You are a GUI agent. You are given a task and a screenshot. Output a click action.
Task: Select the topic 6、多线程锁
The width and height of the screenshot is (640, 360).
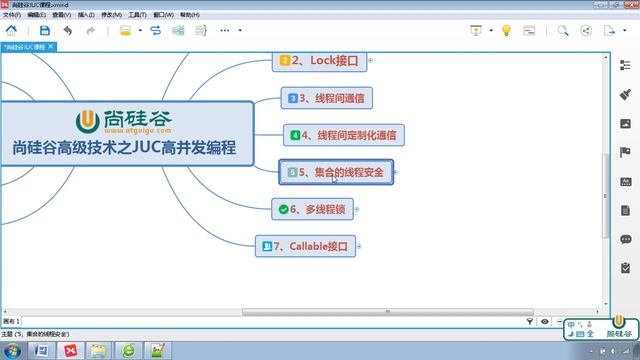(312, 209)
